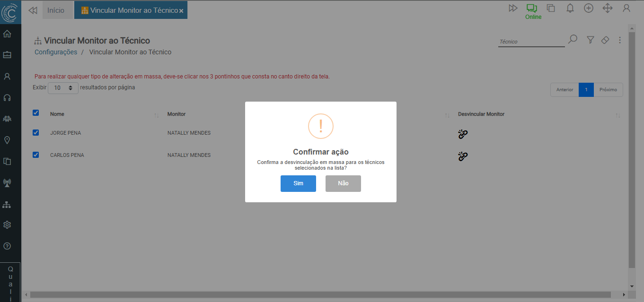Sort by the Nome column arrows
This screenshot has width=644, height=302.
coord(156,115)
